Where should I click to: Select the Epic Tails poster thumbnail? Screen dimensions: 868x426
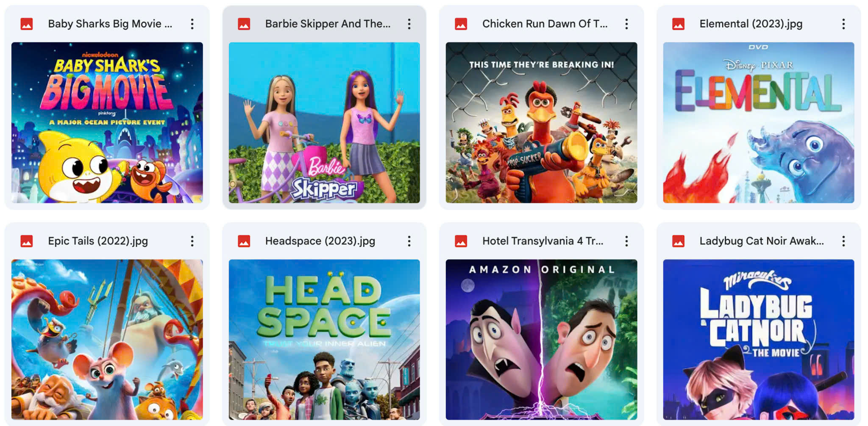tap(107, 340)
